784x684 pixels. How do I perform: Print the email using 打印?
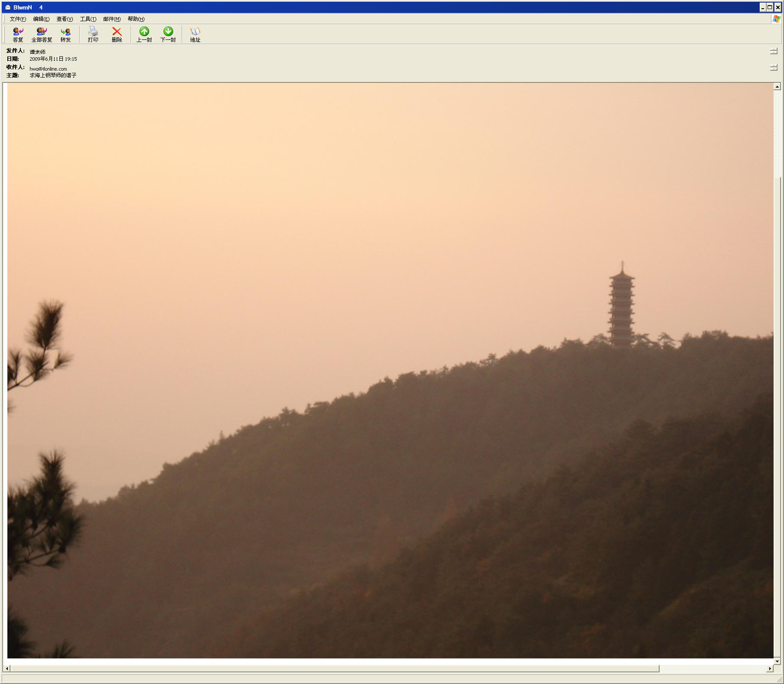[x=93, y=35]
